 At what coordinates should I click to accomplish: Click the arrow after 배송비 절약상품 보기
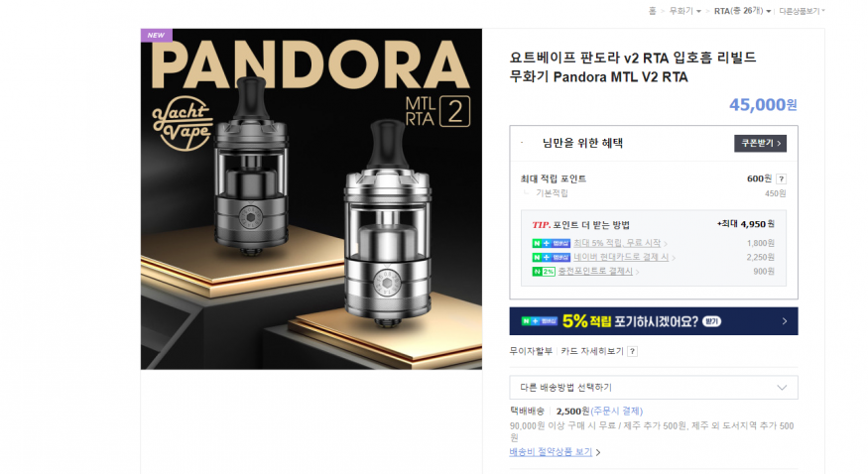click(598, 452)
